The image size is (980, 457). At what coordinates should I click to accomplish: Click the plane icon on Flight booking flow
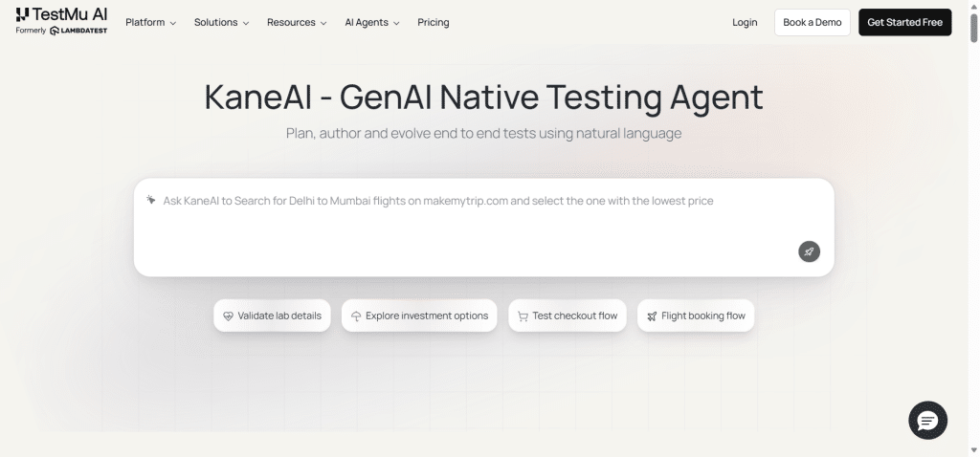tap(652, 316)
